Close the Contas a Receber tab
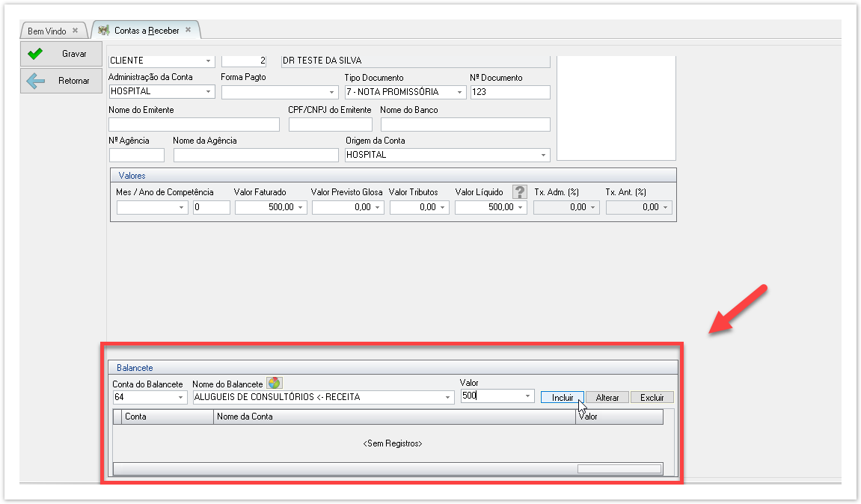 click(189, 30)
